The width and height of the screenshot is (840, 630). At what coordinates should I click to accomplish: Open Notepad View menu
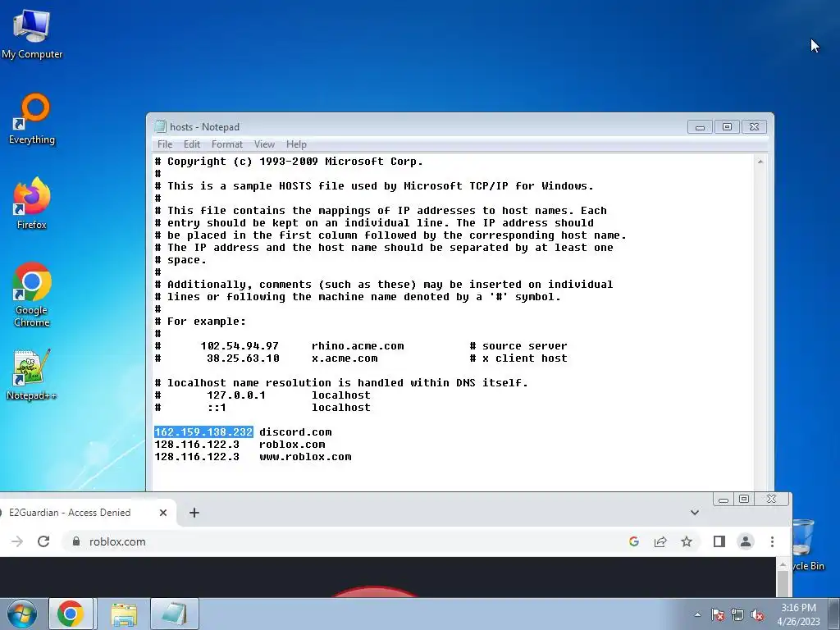coord(264,144)
